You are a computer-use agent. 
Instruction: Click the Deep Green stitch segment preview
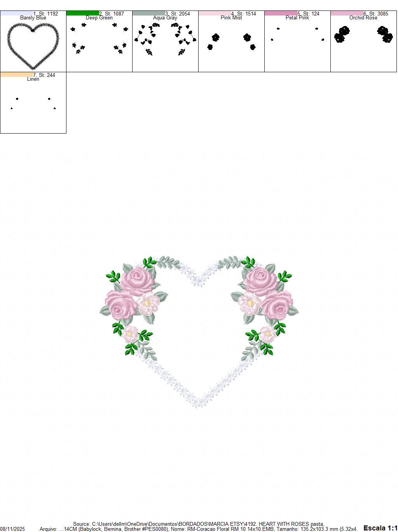99,43
